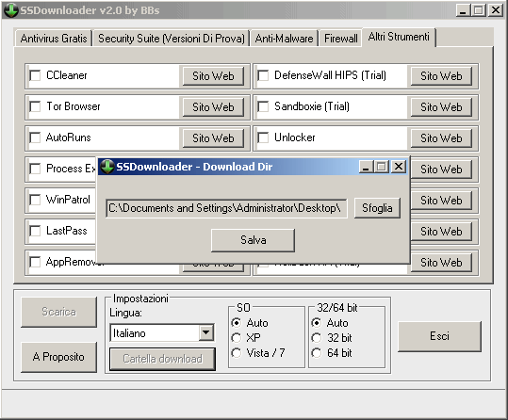This screenshot has height=420, width=508.
Task: Click Sfoglia to browse for a folder
Action: pos(377,208)
